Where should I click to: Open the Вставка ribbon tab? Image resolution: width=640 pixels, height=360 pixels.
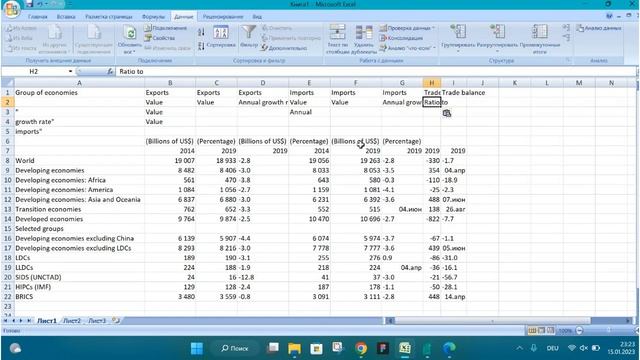point(66,17)
